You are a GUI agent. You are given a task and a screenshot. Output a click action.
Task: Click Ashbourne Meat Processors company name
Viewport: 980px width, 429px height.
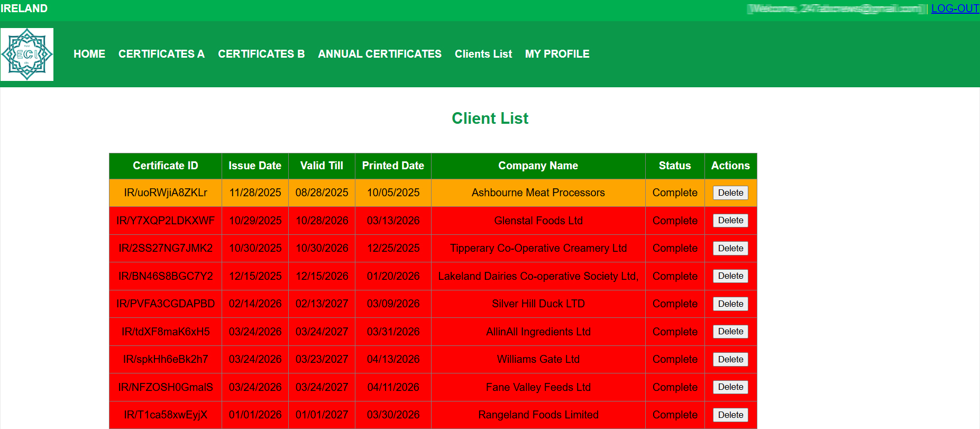pos(538,193)
